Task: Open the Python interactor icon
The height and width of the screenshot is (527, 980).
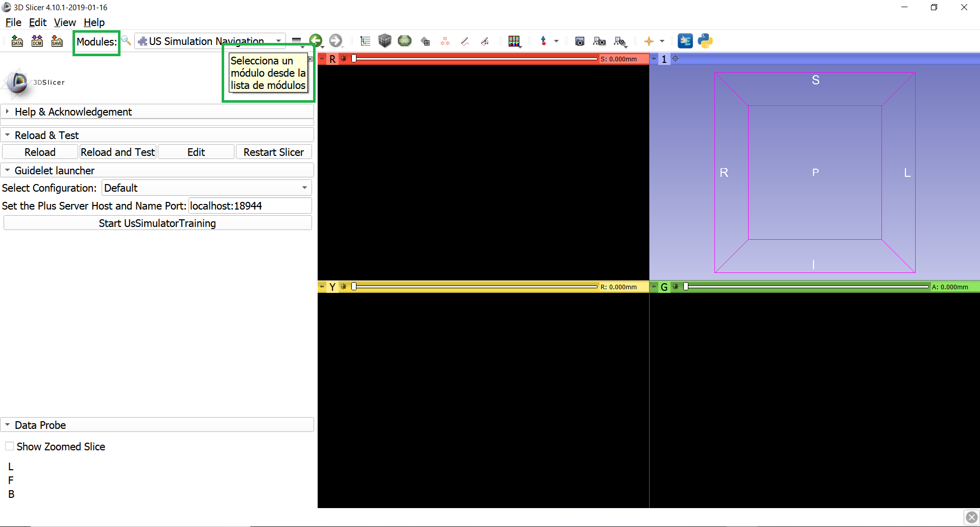Action: pyautogui.click(x=705, y=41)
